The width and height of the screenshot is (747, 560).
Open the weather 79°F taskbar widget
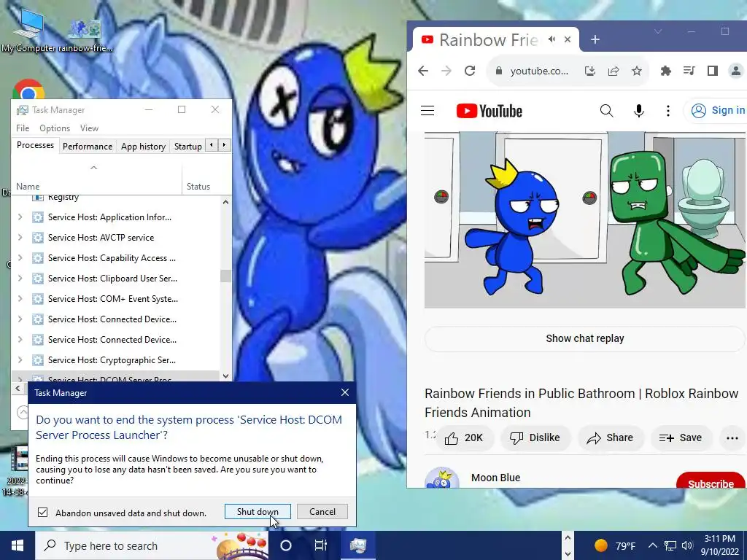614,545
